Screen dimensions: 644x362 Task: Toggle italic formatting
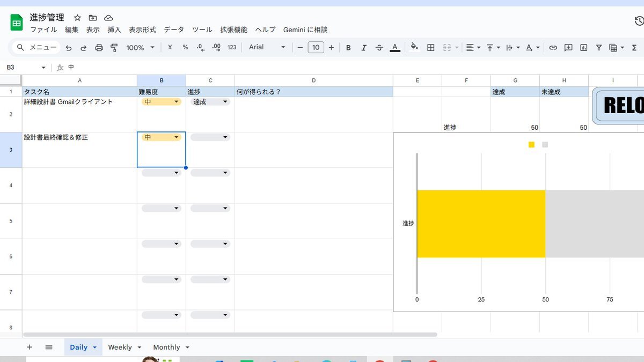[x=364, y=48]
